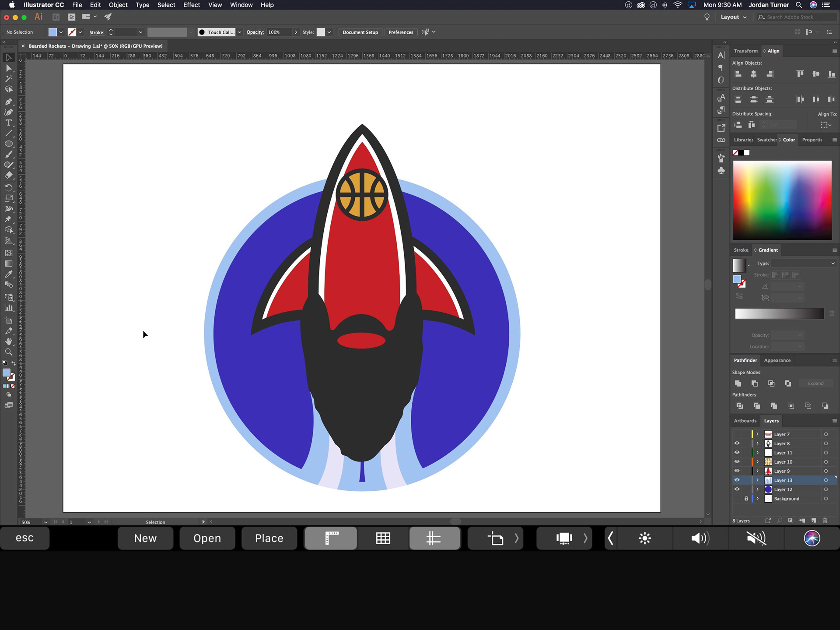Expand Layer 9 contents

coord(758,471)
